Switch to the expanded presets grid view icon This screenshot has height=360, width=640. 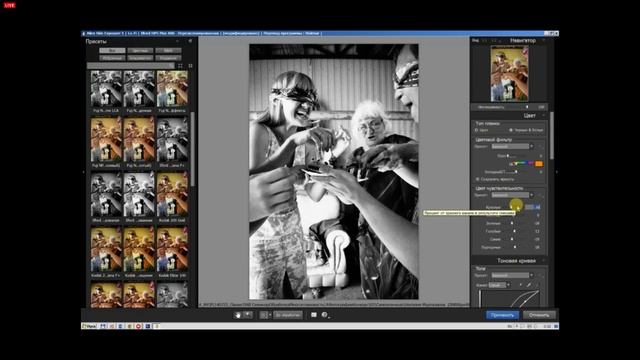[180, 66]
